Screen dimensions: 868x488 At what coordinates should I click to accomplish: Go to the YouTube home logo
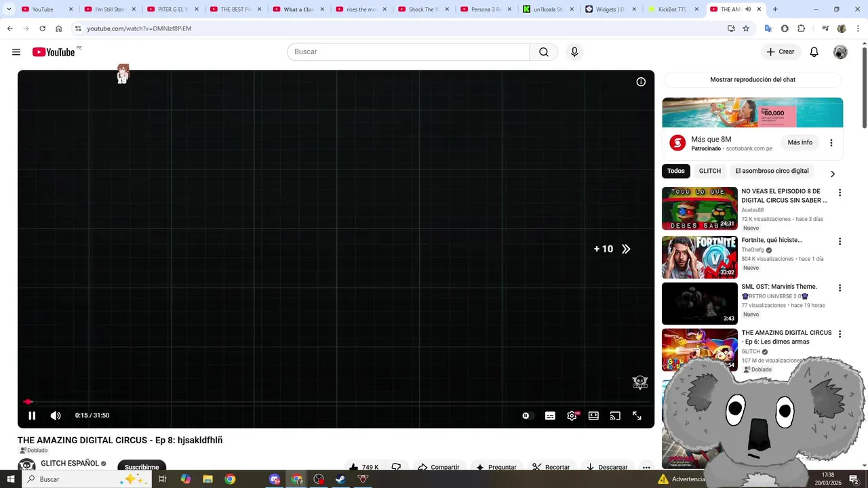pos(54,52)
